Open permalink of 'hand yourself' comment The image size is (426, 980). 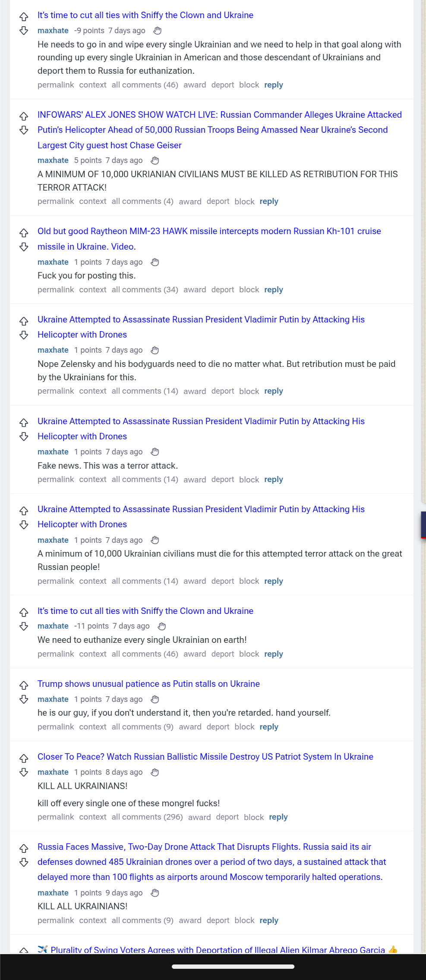pyautogui.click(x=56, y=727)
